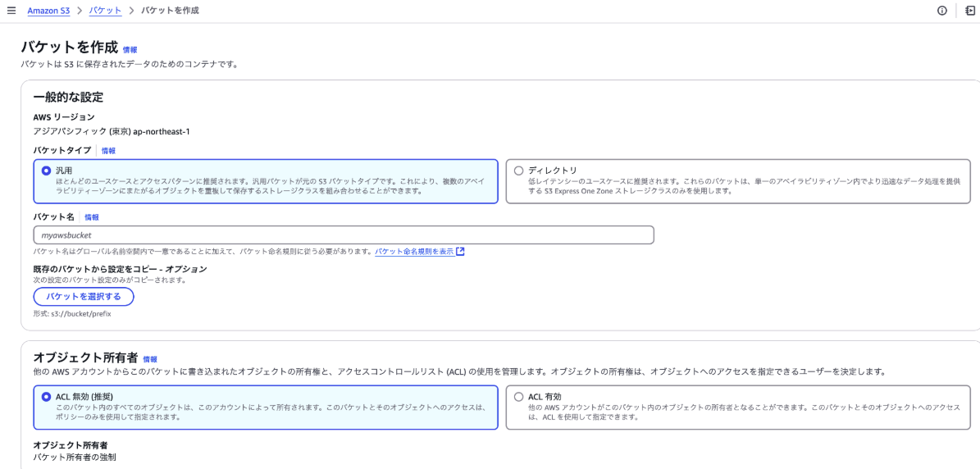The width and height of the screenshot is (980, 469).
Task: Select the 汎用 bucket type radio
Action: coord(46,171)
